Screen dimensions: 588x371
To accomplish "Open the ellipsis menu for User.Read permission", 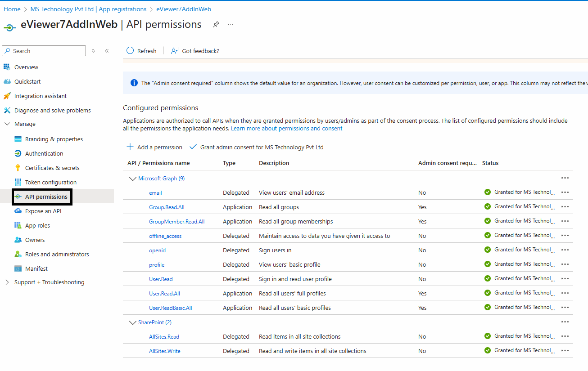I will [565, 278].
